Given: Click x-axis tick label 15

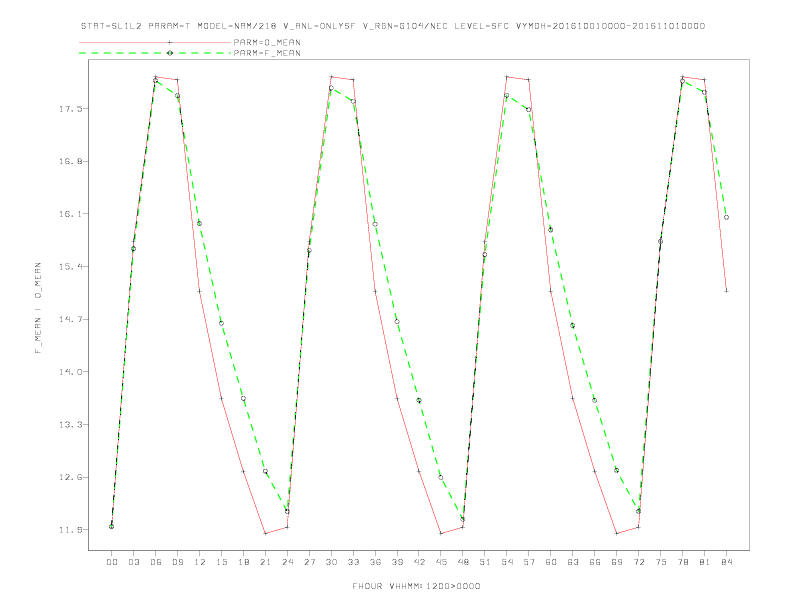Looking at the screenshot, I should pyautogui.click(x=221, y=562).
